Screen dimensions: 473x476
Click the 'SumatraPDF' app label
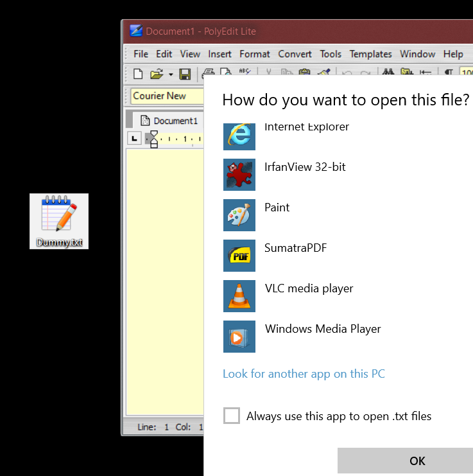tap(296, 248)
